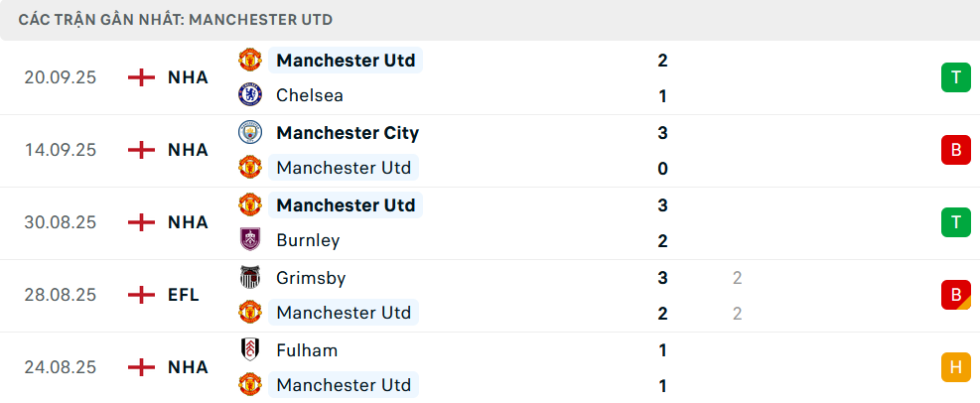Viewport: 980px width, 403px height.
Task: Click the Manchester City club crest
Action: pyautogui.click(x=249, y=132)
